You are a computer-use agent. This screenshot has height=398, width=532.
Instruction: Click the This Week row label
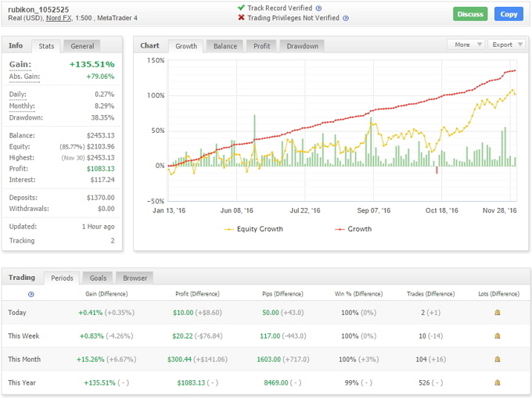(x=23, y=336)
